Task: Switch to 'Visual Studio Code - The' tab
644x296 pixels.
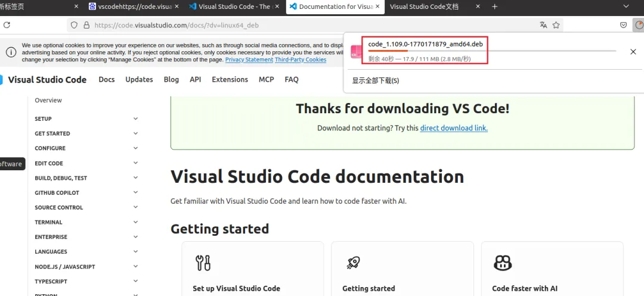Action: [233, 7]
